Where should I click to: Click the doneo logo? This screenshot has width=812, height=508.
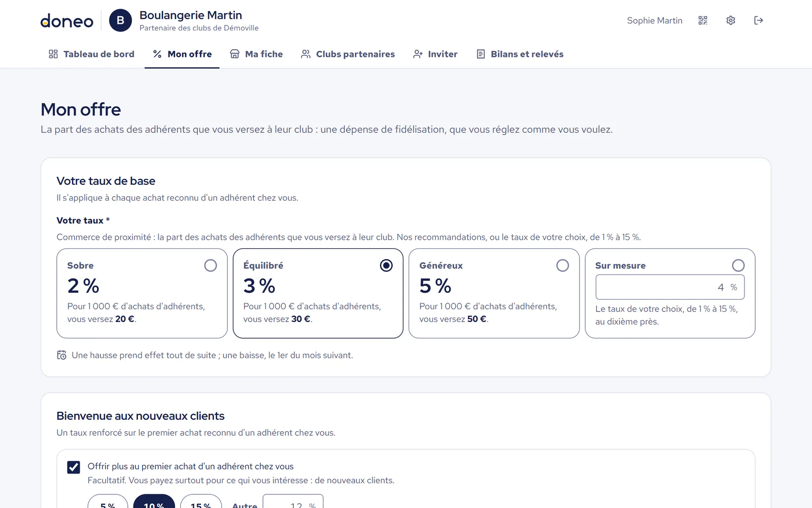coord(67,21)
